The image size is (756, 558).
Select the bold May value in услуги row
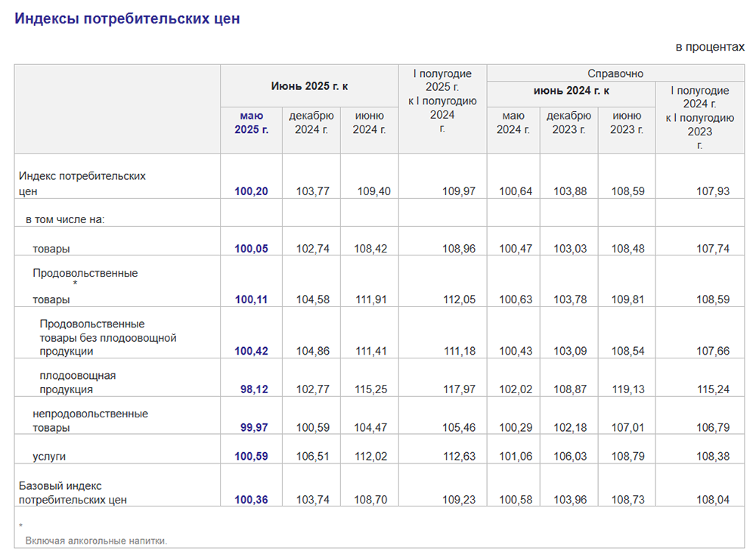pos(251,457)
